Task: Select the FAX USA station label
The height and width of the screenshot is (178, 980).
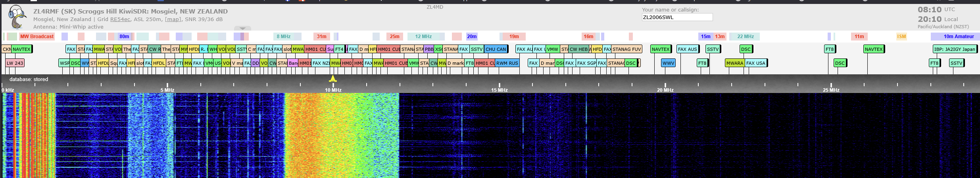Action: click(755, 63)
